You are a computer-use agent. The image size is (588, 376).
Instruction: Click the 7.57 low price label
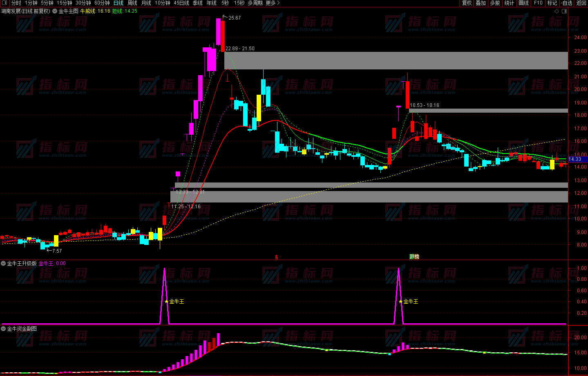coord(57,251)
